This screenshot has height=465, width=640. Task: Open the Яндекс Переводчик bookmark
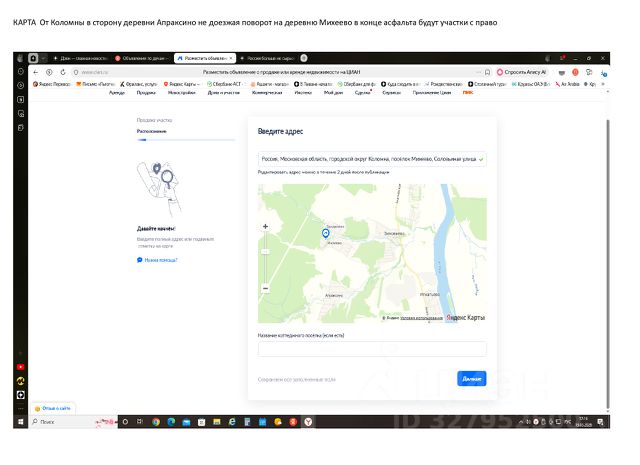coord(52,84)
